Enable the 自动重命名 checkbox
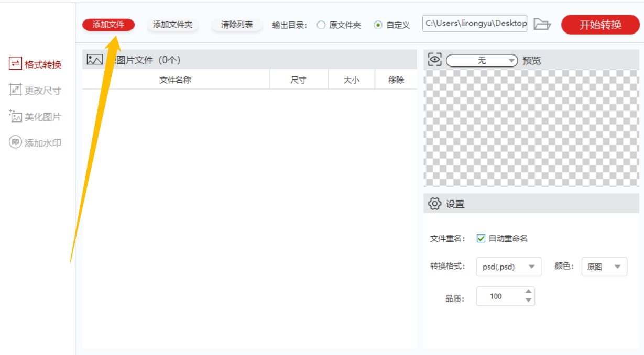 coord(480,238)
